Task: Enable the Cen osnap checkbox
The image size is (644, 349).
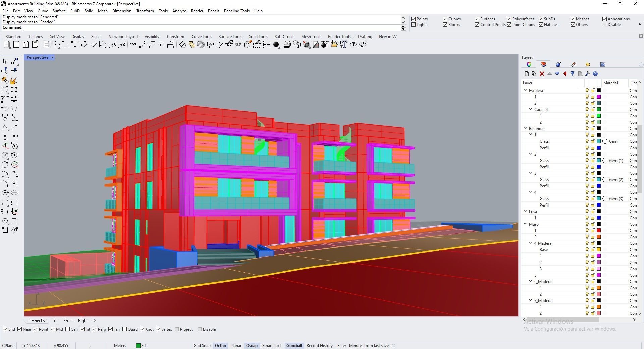Action: (68, 329)
